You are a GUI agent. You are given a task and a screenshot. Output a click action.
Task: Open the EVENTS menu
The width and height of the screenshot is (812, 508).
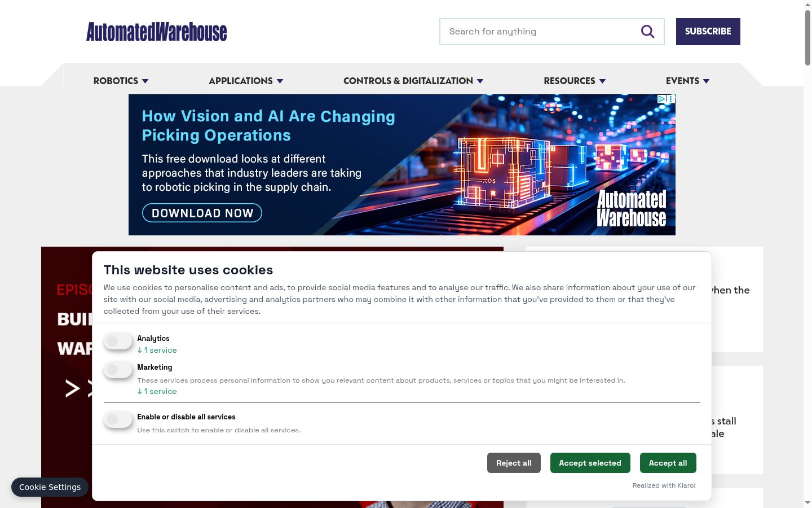coord(682,81)
